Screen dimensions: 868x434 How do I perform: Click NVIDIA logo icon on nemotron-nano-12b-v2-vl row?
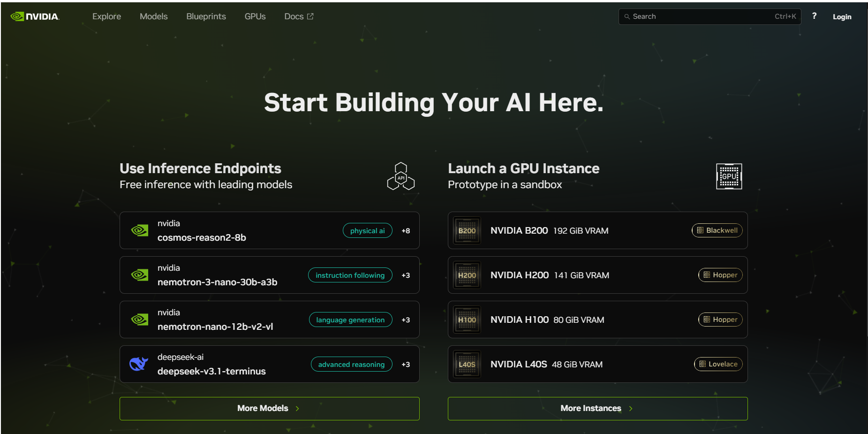[140, 320]
